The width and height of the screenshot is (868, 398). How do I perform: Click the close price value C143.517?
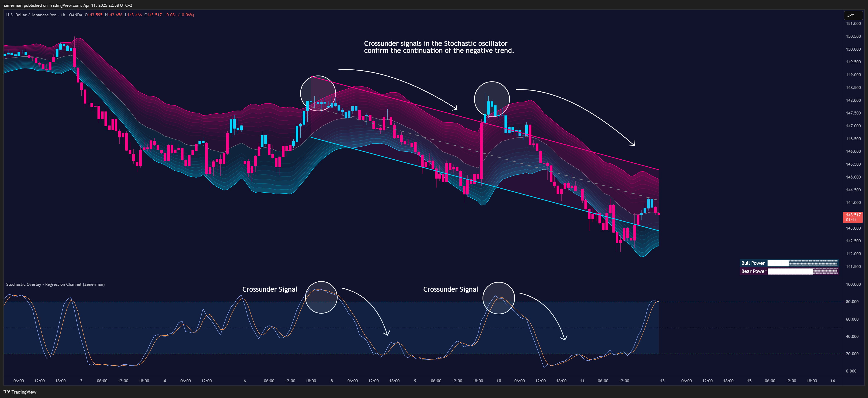click(153, 15)
